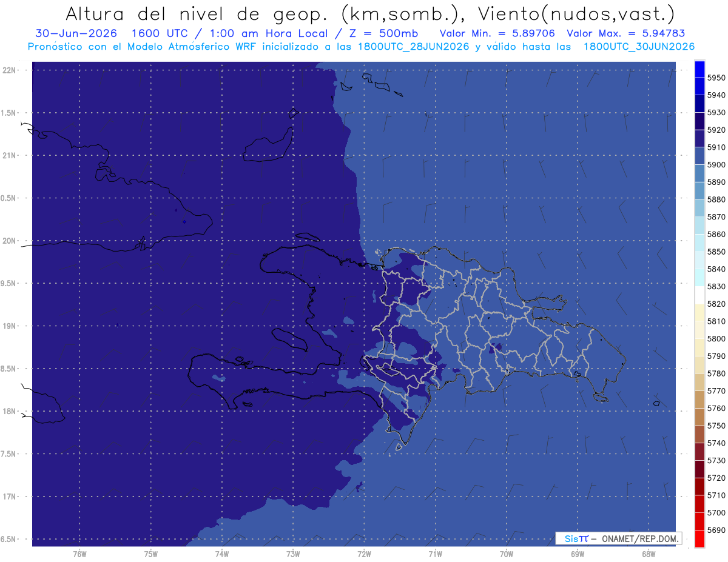Click the longitude axis label '74W'
Screen dimensions: 728x562
coord(222,554)
